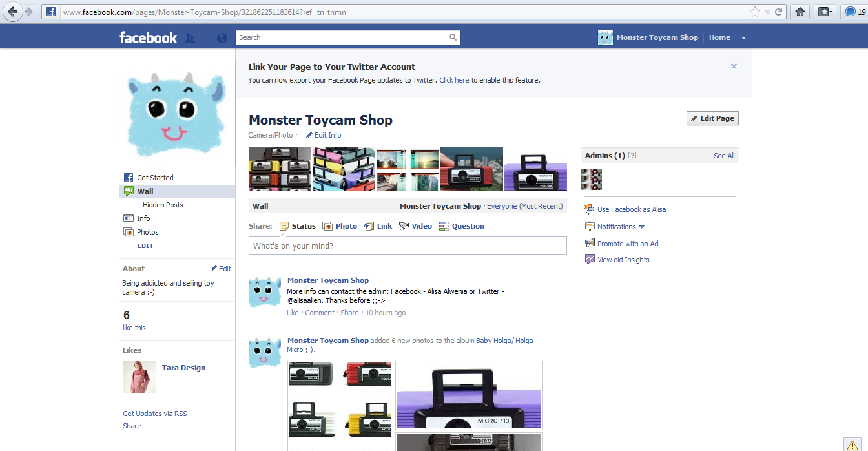
Task: Click the Facebook search field
Action: pos(341,37)
